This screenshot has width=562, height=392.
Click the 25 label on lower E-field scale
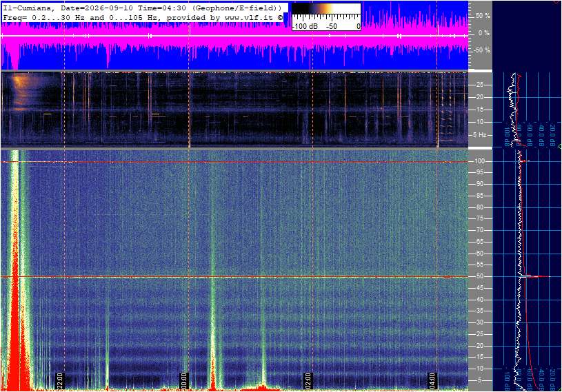point(479,334)
